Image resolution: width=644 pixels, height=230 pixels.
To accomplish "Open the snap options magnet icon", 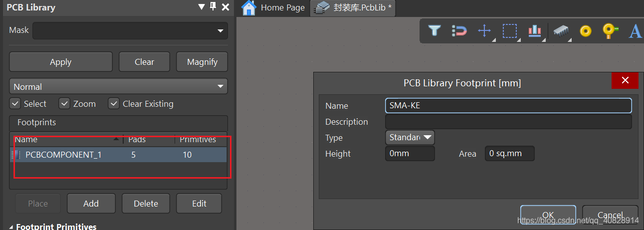I will tap(459, 31).
